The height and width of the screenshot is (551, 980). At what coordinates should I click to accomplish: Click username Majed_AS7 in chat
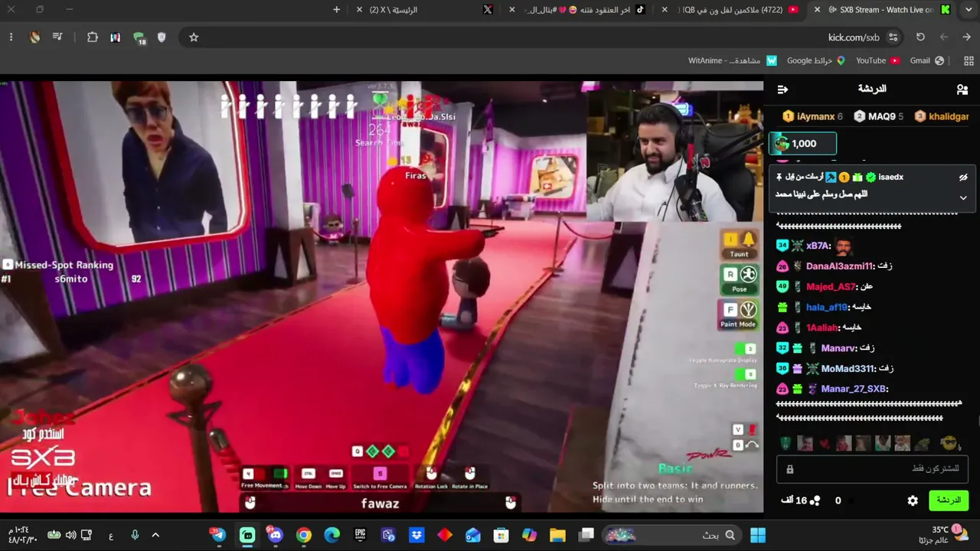(831, 287)
